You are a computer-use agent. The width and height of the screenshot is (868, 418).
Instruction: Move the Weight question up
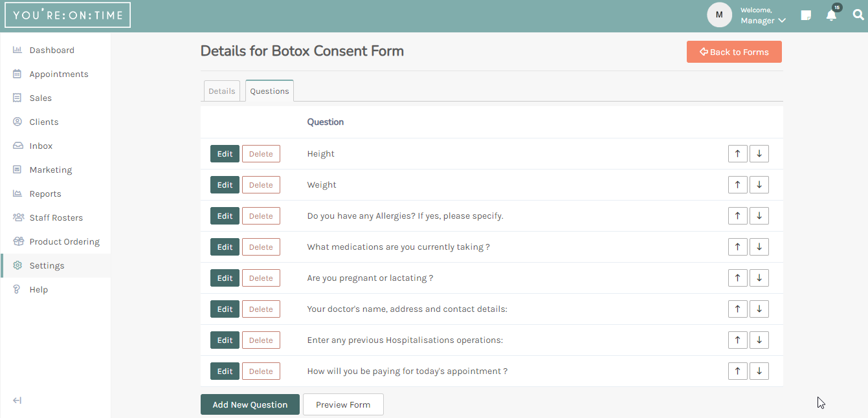pos(737,185)
